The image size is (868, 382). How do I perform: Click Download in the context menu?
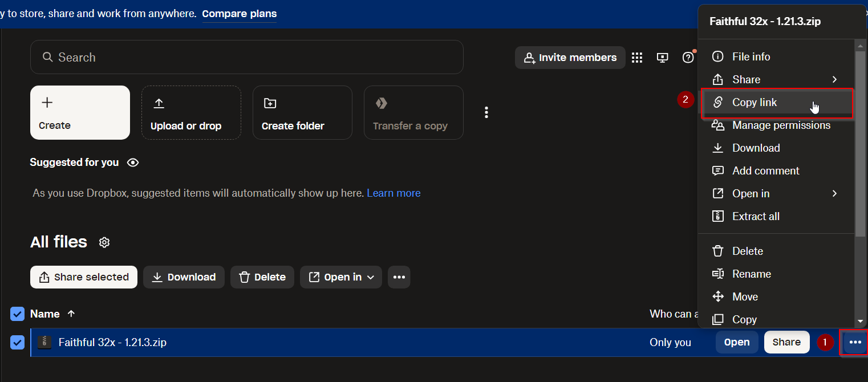(x=776, y=148)
